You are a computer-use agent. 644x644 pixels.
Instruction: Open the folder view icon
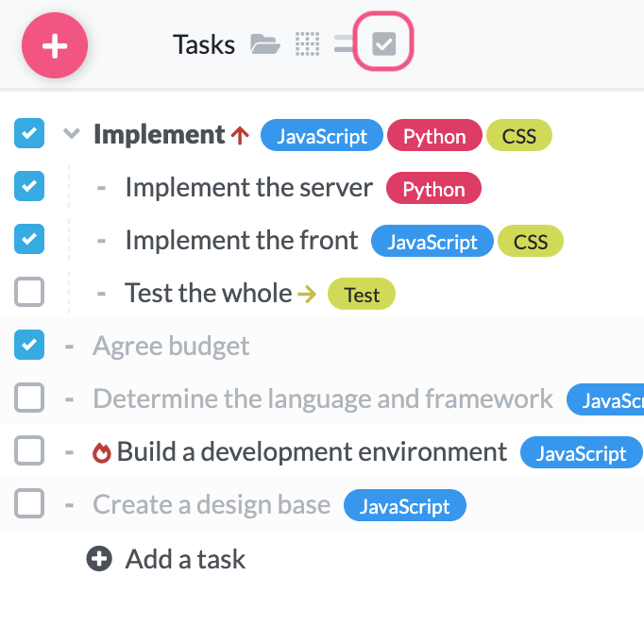point(264,43)
